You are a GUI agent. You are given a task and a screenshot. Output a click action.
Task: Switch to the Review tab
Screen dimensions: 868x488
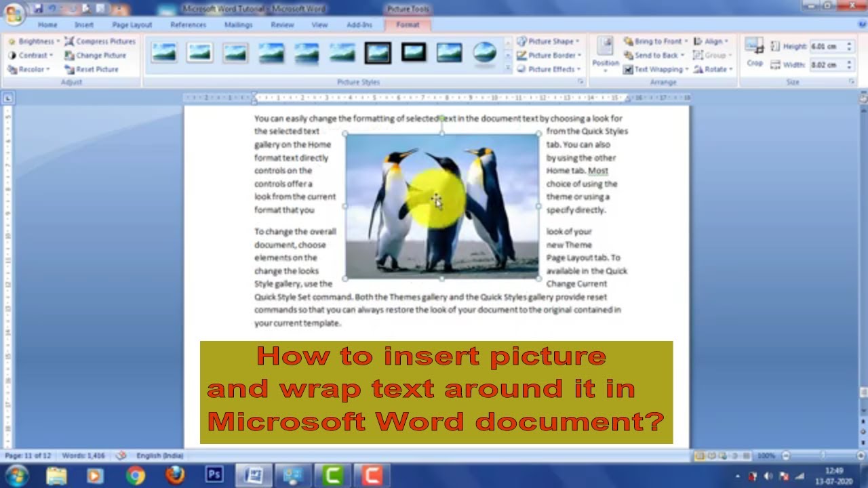(x=282, y=25)
